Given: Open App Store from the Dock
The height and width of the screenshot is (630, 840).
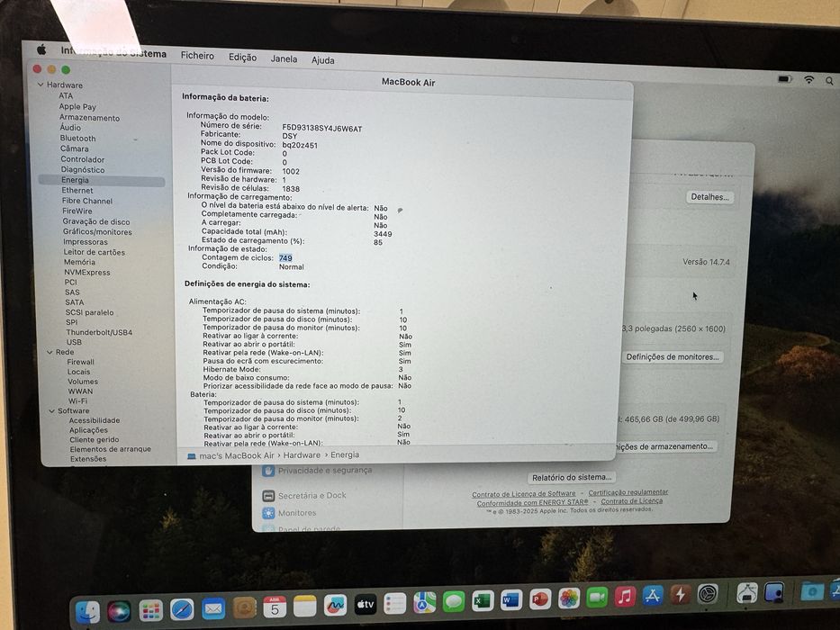Looking at the screenshot, I should 653,595.
